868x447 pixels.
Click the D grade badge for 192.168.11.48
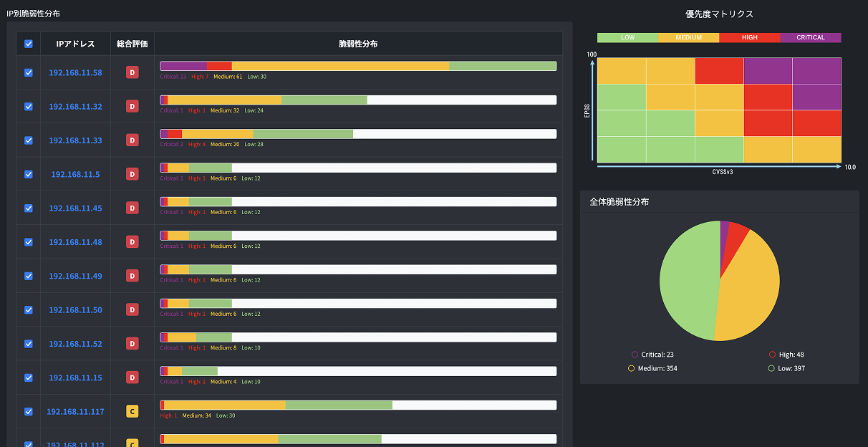tap(132, 242)
